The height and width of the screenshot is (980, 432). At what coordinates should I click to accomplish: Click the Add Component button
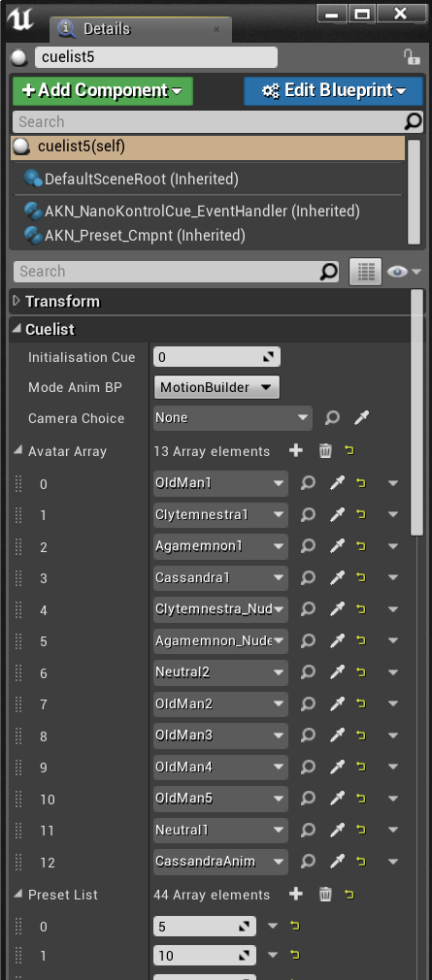[x=103, y=90]
